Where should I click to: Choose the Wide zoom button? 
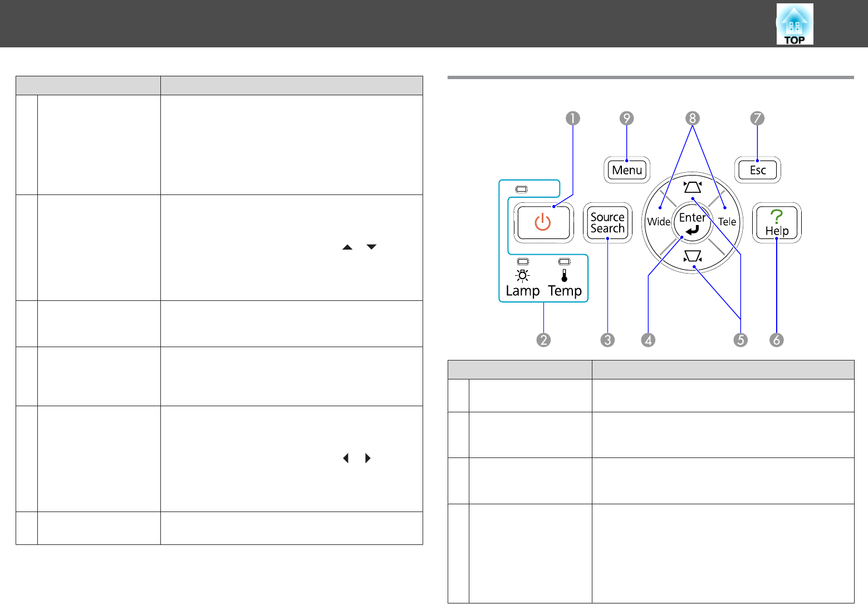(659, 222)
